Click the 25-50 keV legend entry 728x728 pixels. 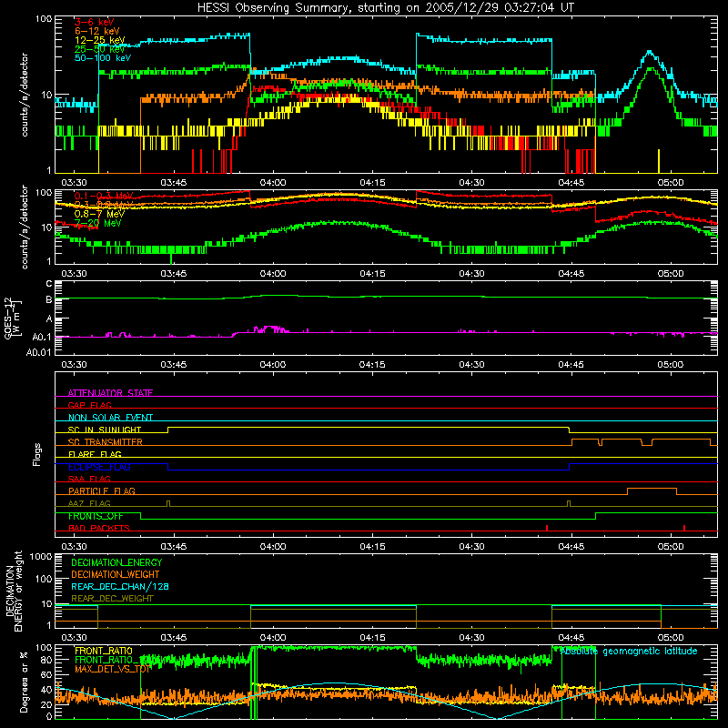point(100,49)
